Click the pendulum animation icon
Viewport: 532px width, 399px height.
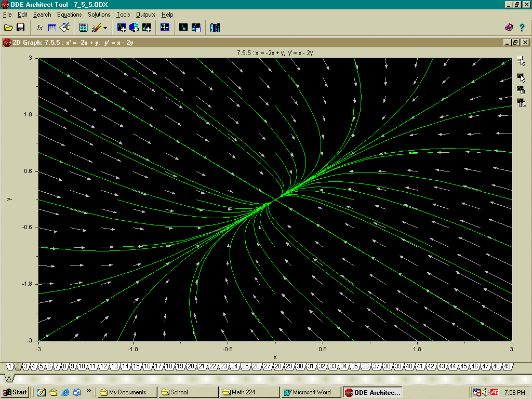click(x=183, y=28)
